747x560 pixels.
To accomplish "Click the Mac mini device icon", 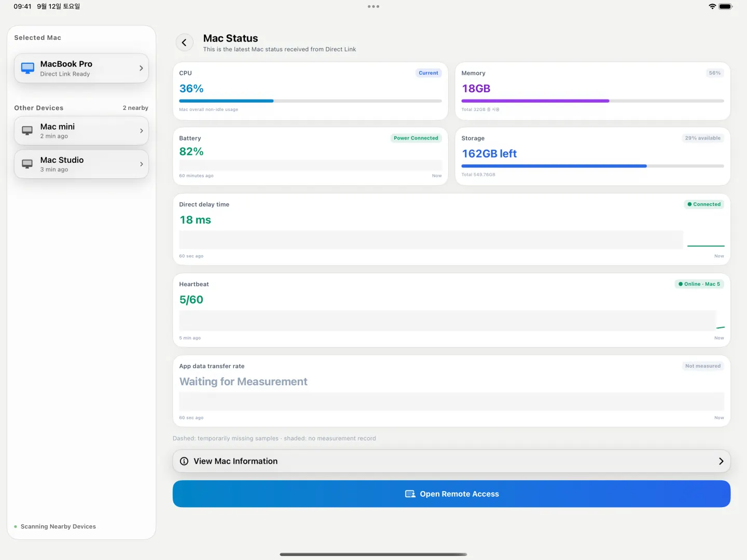I will tap(27, 131).
